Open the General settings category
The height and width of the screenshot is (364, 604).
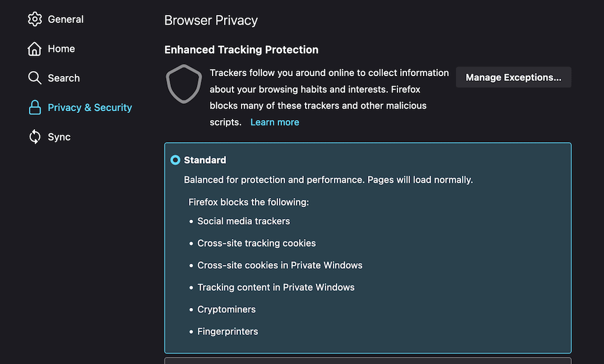click(65, 19)
